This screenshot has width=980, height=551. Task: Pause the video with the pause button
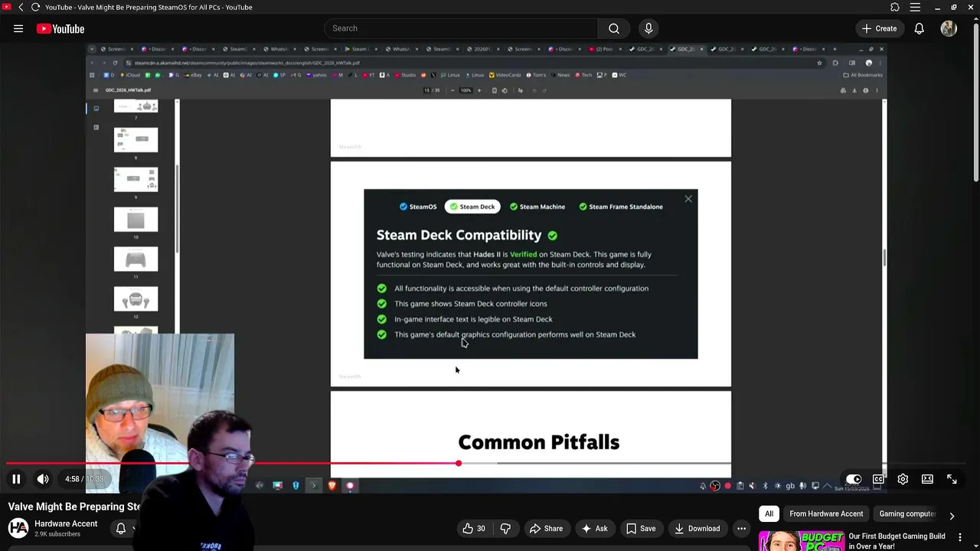click(16, 479)
